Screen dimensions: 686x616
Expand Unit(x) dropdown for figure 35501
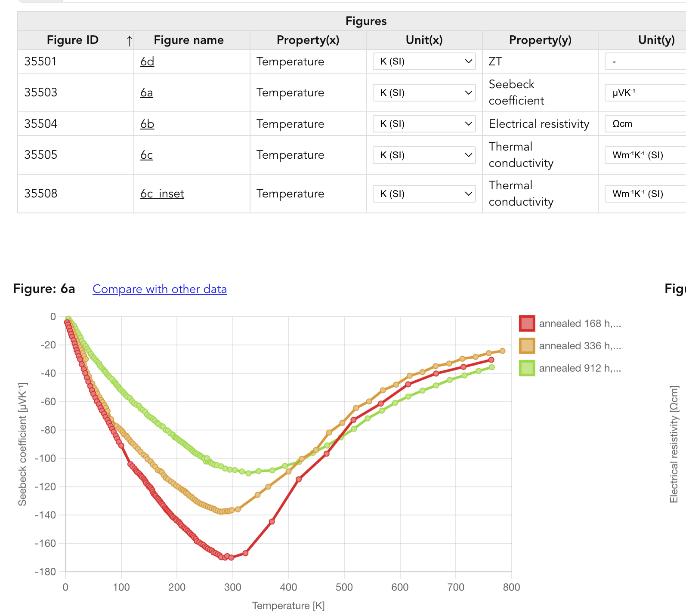pos(424,62)
